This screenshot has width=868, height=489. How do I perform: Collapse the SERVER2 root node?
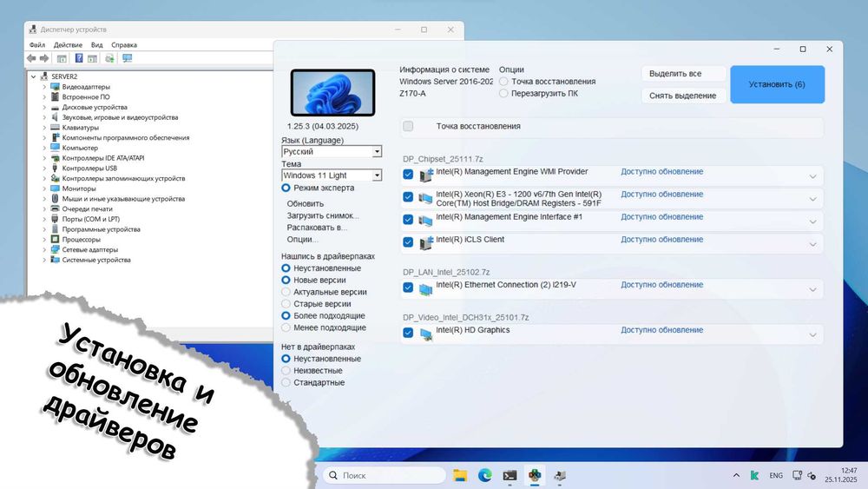pyautogui.click(x=33, y=76)
